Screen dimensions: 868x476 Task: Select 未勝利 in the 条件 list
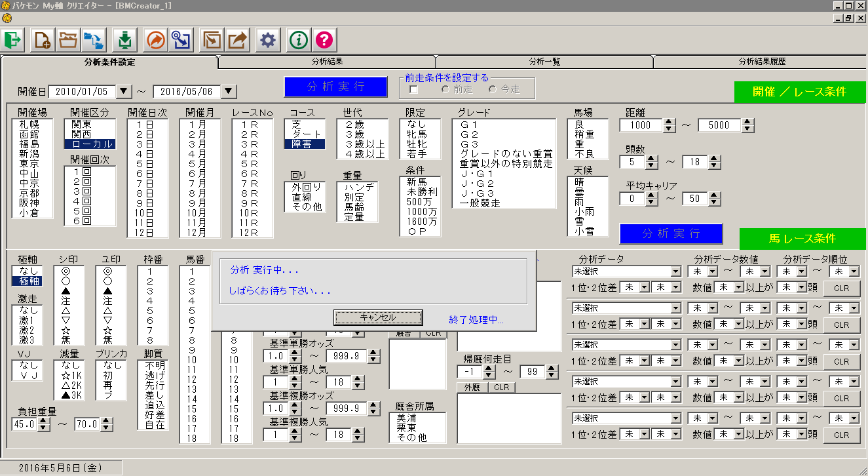point(419,191)
